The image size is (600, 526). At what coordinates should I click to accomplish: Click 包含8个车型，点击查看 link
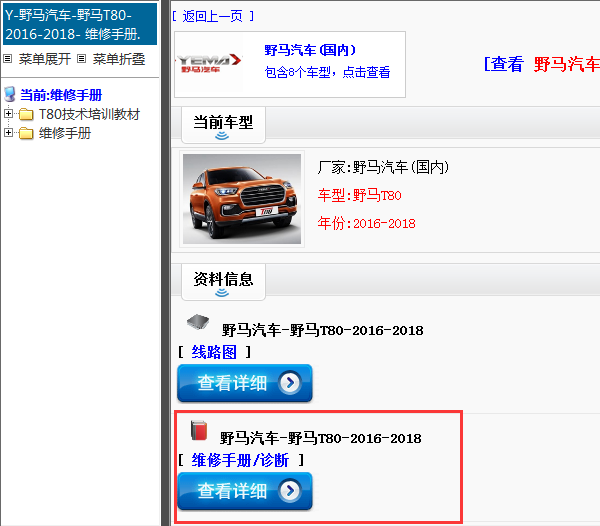point(327,72)
